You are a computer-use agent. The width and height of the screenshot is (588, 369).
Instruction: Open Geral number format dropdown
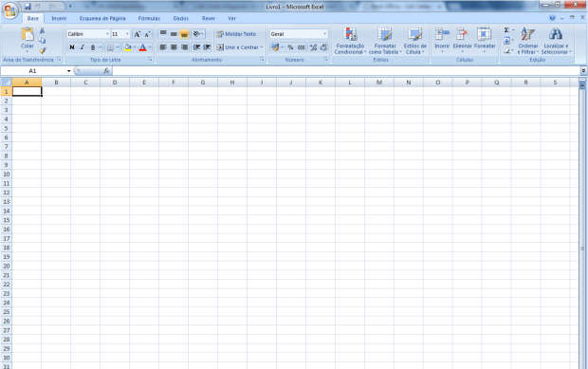point(324,34)
